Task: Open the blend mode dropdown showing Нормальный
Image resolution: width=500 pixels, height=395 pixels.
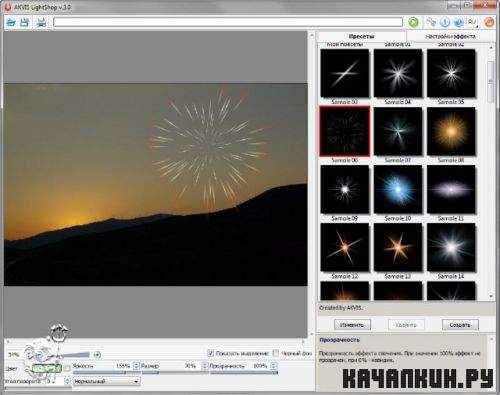Action: pyautogui.click(x=106, y=381)
